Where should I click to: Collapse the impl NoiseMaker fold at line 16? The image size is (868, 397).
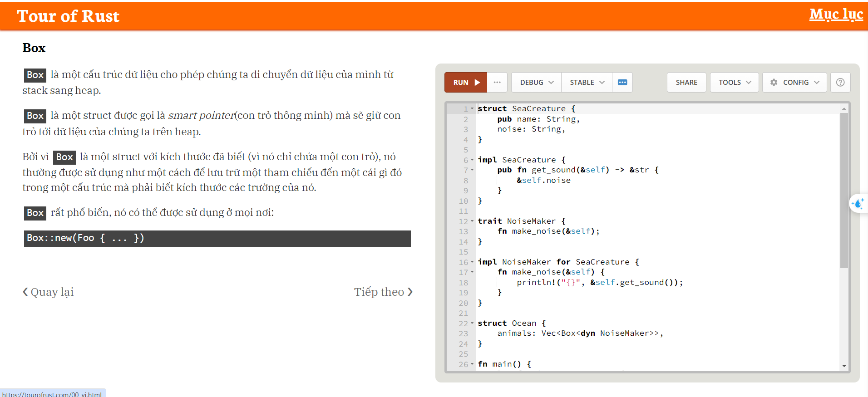coord(472,262)
